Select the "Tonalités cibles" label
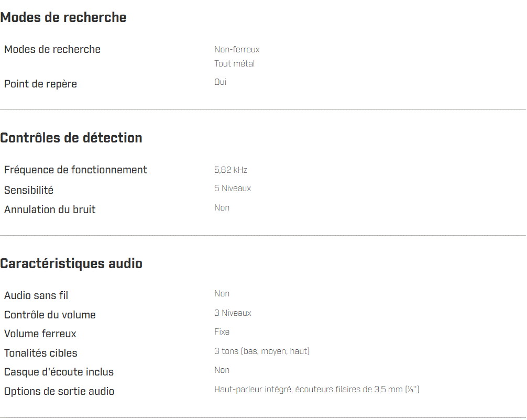527x420 pixels. [41, 353]
